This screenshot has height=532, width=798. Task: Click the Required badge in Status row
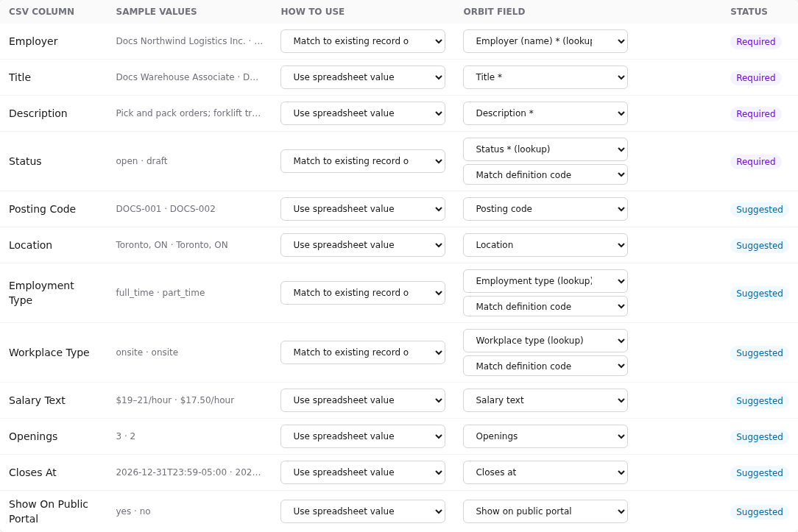point(756,162)
